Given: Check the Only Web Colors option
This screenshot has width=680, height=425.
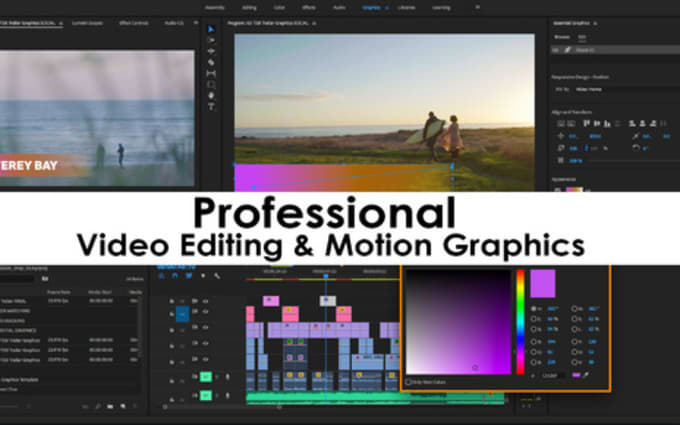Looking at the screenshot, I should pos(408,382).
